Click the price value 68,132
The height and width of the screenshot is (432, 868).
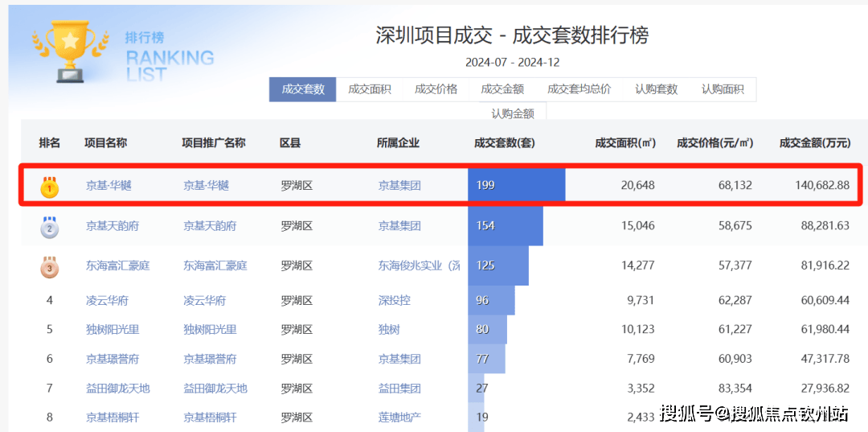[x=734, y=186]
